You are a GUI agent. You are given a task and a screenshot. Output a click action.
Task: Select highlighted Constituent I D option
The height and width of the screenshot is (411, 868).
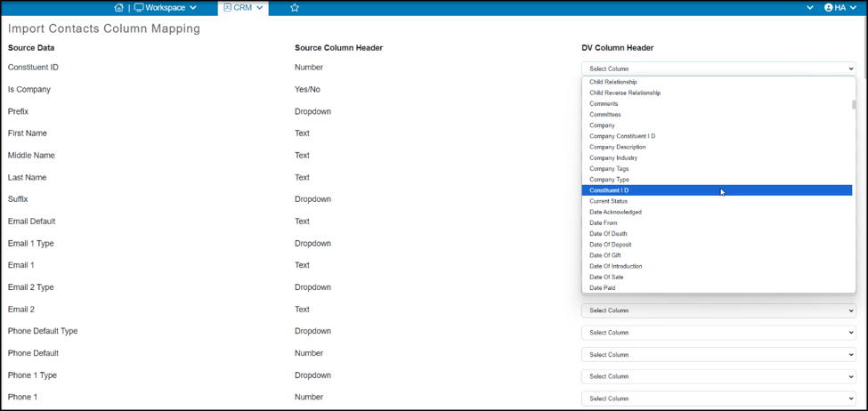tap(717, 190)
